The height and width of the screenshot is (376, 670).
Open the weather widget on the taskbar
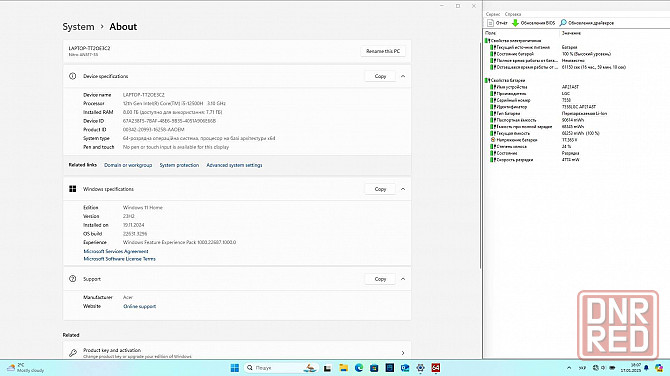(x=26, y=368)
